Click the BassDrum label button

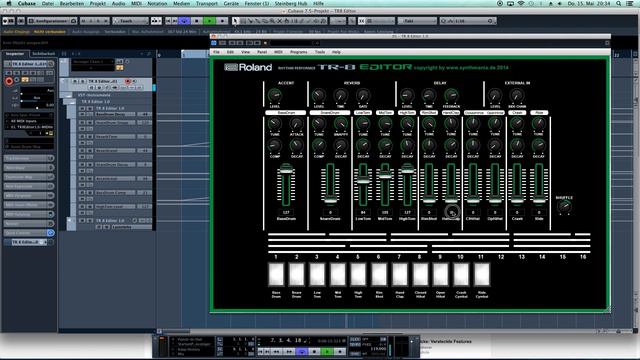point(286,112)
